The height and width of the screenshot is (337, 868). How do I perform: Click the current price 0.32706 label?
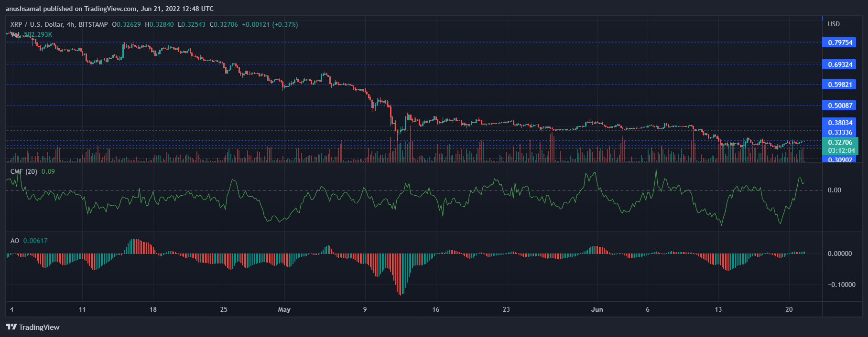[x=840, y=142]
